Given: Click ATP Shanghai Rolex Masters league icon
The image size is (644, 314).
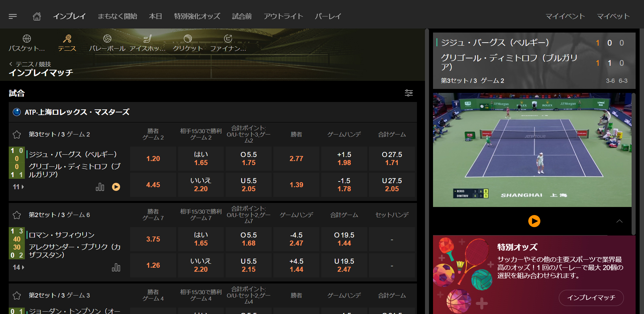Looking at the screenshot, I should (17, 112).
